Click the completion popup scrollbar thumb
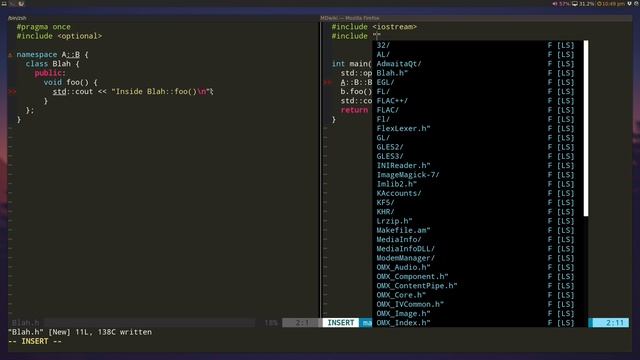The width and height of the screenshot is (640, 360). (x=586, y=128)
